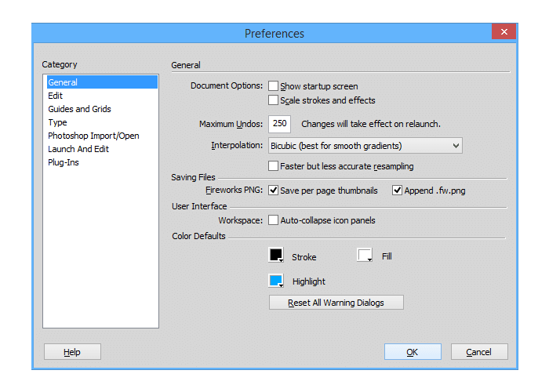Screen dimensions: 549x392
Task: Enable Show startup screen checkbox
Action: (x=274, y=86)
